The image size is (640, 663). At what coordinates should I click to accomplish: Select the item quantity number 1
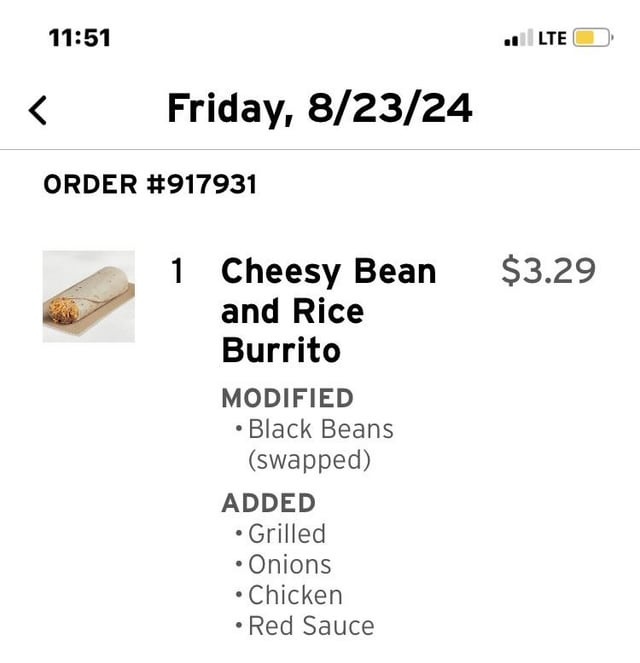tap(177, 271)
